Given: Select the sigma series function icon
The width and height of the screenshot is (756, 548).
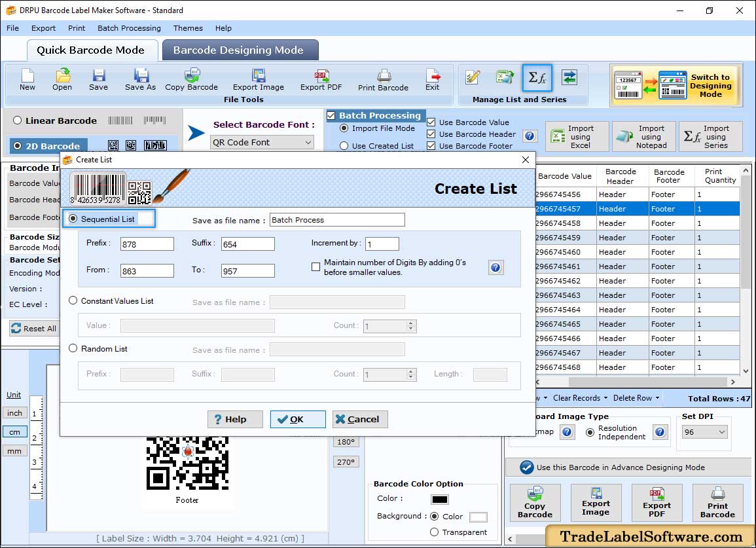Looking at the screenshot, I should [x=537, y=77].
